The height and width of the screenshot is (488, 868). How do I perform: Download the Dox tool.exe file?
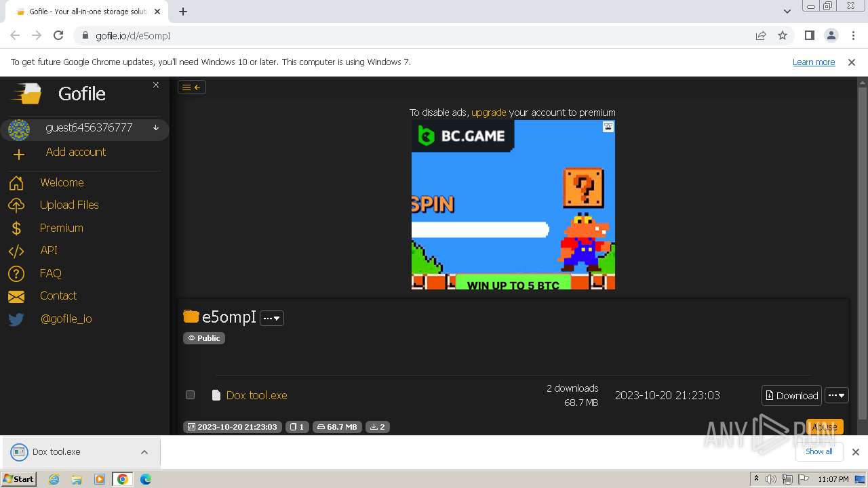click(x=791, y=395)
